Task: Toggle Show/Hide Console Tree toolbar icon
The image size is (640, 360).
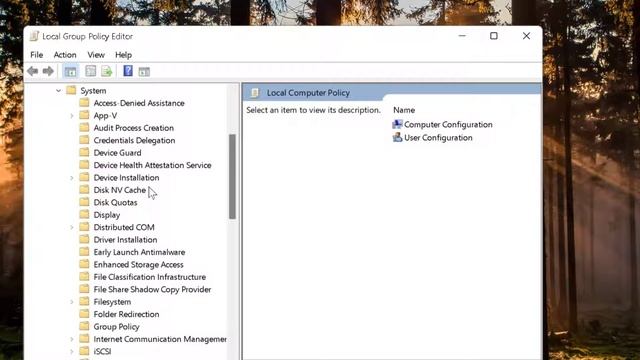Action: [71, 71]
